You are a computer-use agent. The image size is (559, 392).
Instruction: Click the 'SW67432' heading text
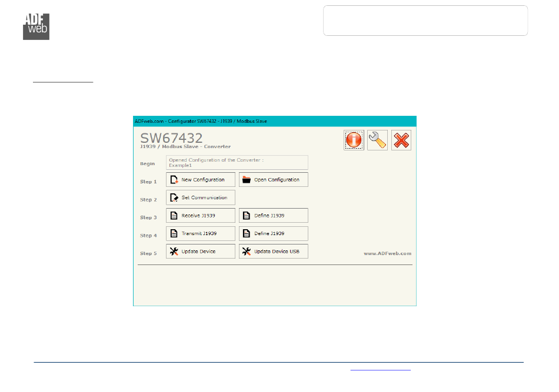[x=171, y=138]
